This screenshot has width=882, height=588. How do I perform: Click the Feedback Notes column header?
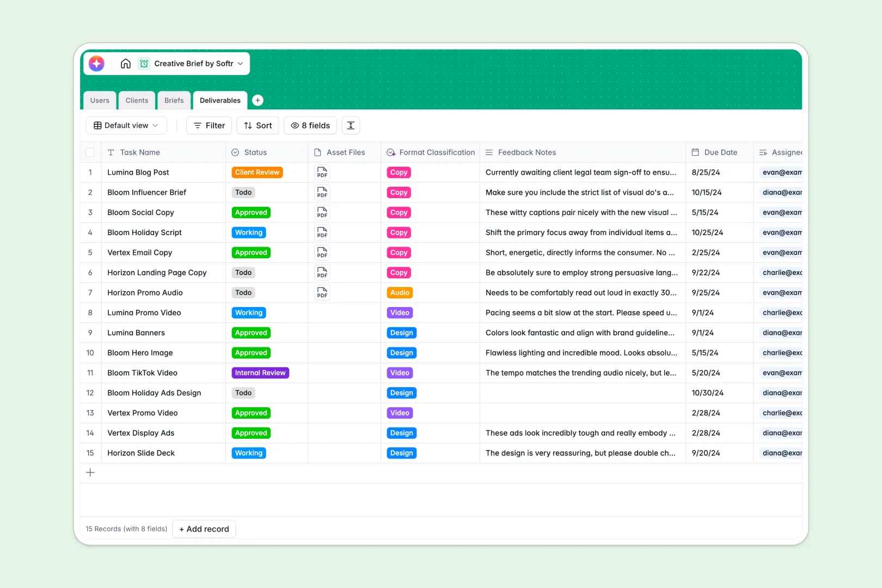(x=583, y=152)
